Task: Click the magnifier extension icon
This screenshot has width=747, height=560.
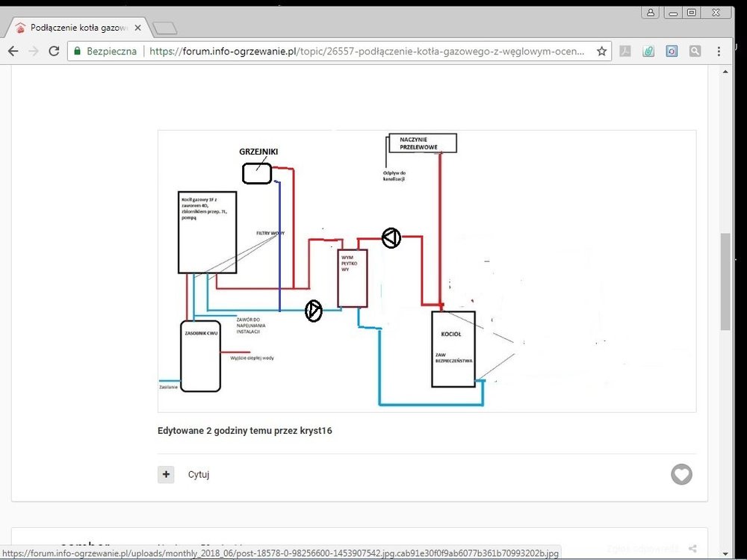Action: [695, 52]
